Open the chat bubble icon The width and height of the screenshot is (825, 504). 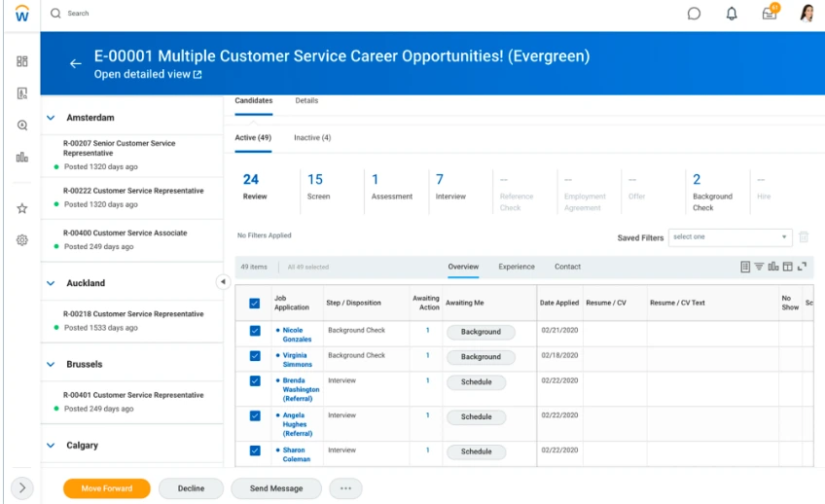coord(694,14)
